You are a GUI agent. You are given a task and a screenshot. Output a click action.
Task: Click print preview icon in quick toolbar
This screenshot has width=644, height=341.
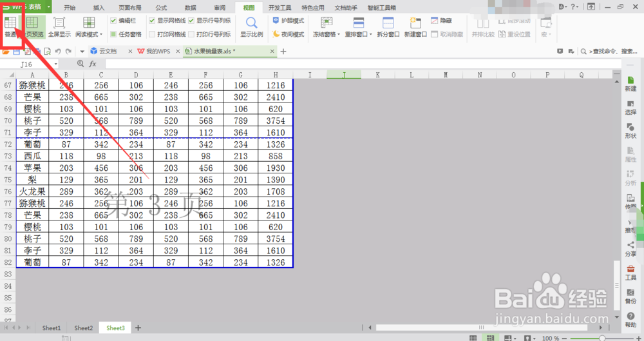coord(48,52)
